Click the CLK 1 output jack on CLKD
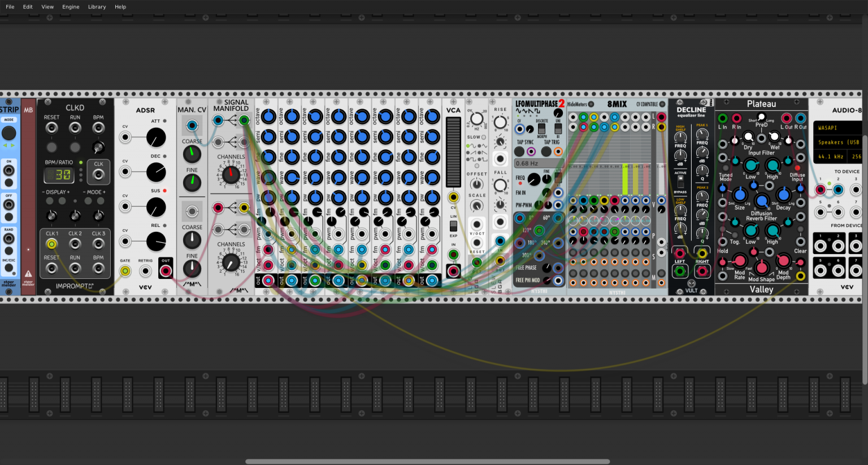The height and width of the screenshot is (465, 868). tap(51, 244)
